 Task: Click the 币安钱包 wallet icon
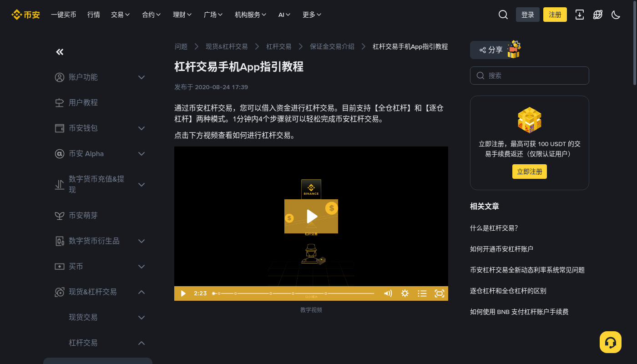click(x=60, y=128)
